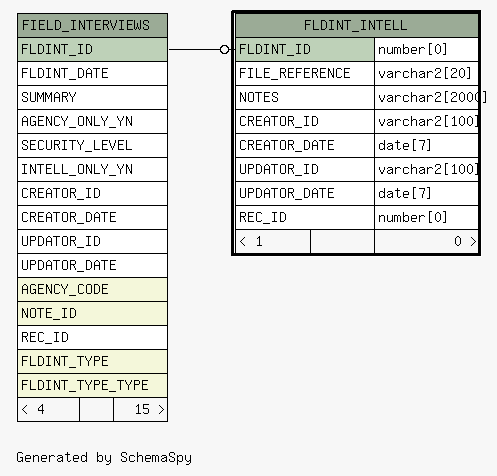The width and height of the screenshot is (497, 476).
Task: Select the INTELL_ONLY_YN column
Action: coord(92,170)
